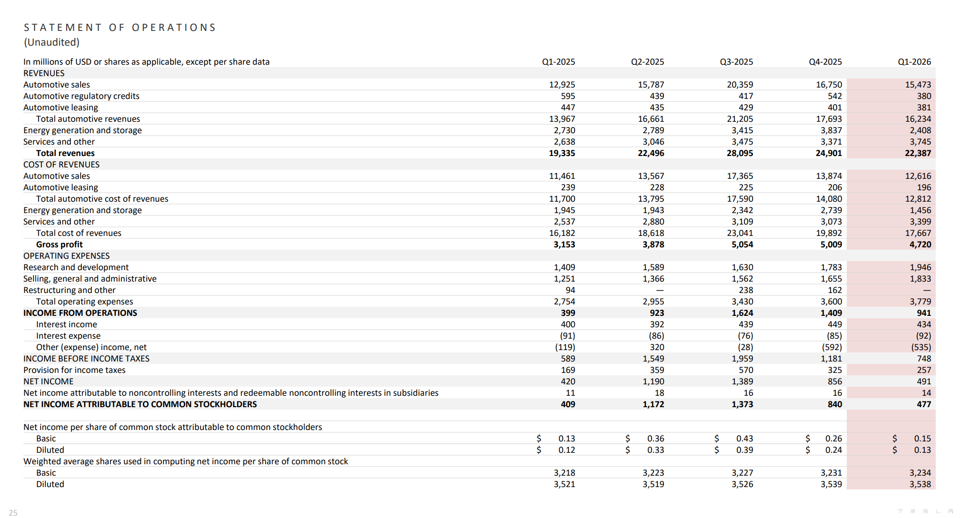The height and width of the screenshot is (518, 980).
Task: Select the Q1-2026 column header
Action: 914,62
